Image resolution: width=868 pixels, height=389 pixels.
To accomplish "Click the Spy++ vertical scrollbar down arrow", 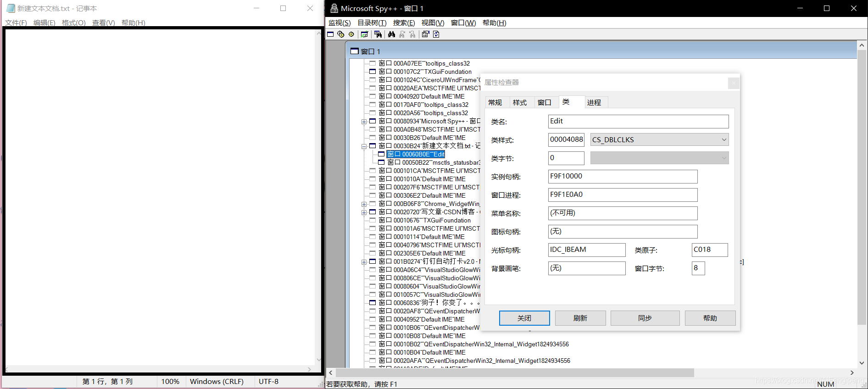I will click(x=862, y=363).
